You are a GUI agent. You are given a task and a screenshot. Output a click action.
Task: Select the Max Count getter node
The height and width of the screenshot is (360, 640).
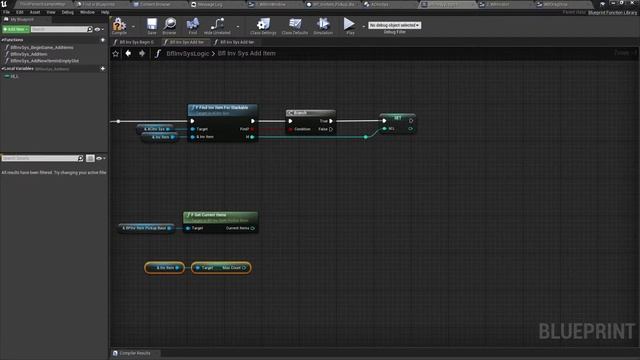221,268
